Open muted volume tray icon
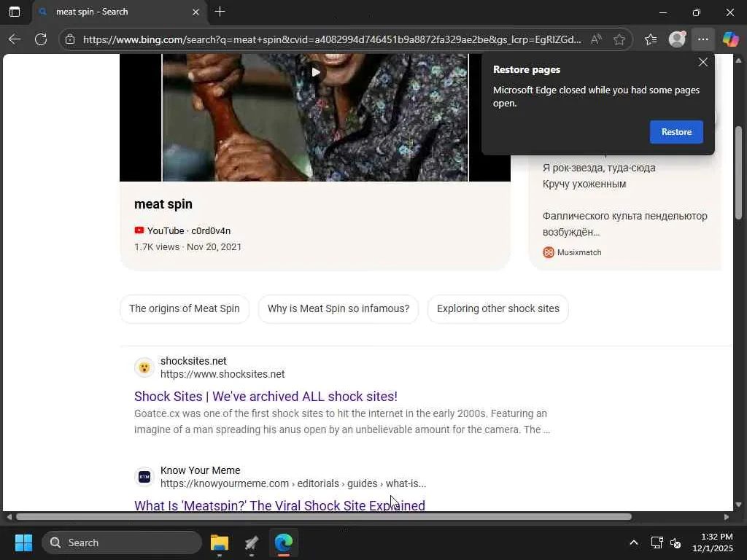The width and height of the screenshot is (747, 560). (x=676, y=542)
